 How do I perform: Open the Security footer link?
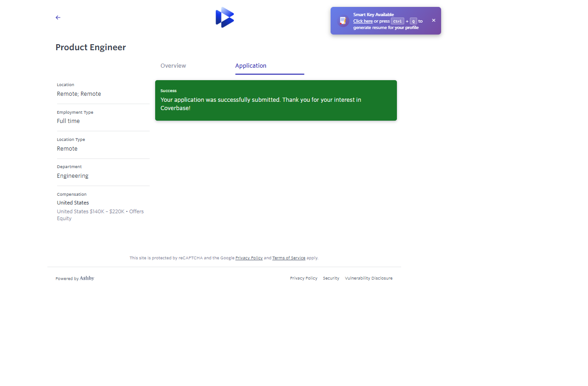coord(331,278)
